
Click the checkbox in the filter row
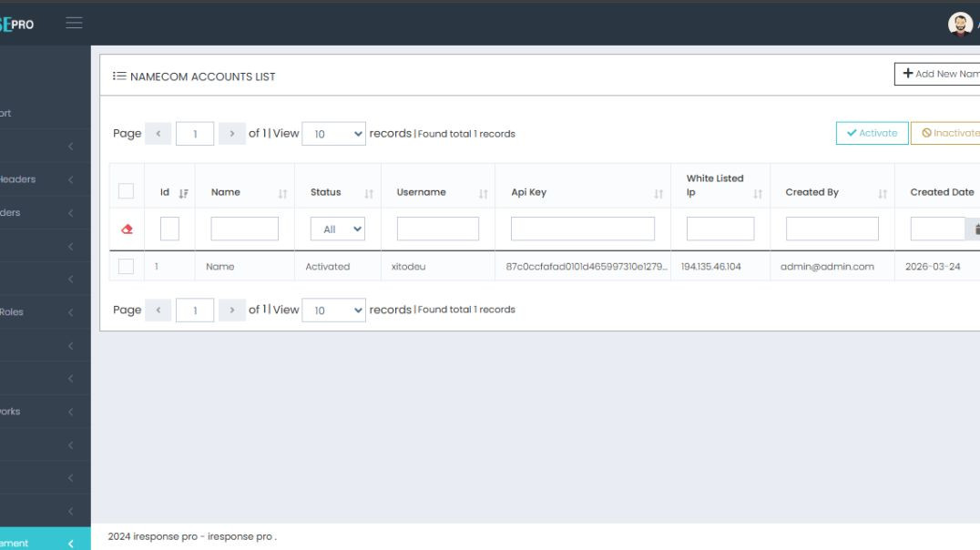(168, 228)
